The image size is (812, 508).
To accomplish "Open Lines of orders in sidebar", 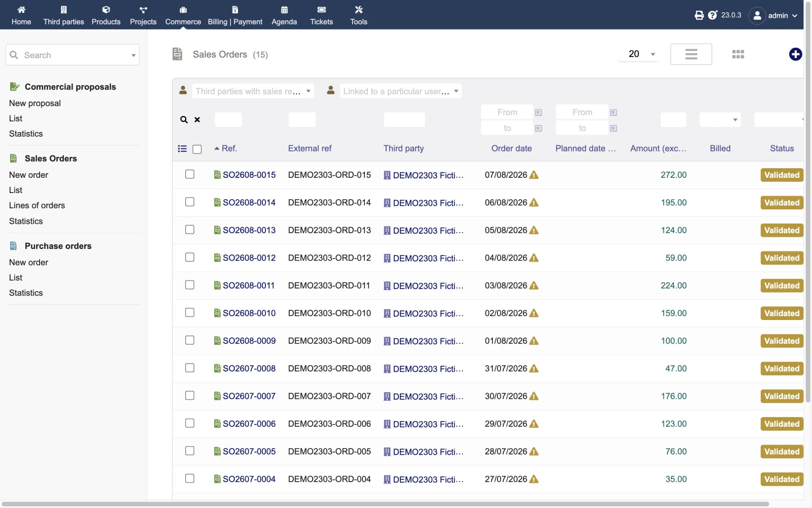I will (37, 205).
